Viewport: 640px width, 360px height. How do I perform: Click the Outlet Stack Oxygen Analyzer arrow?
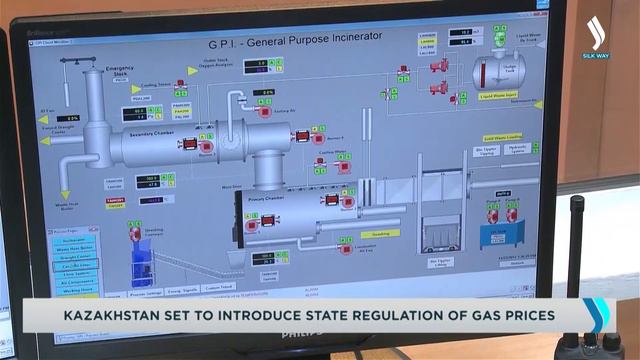192,71
